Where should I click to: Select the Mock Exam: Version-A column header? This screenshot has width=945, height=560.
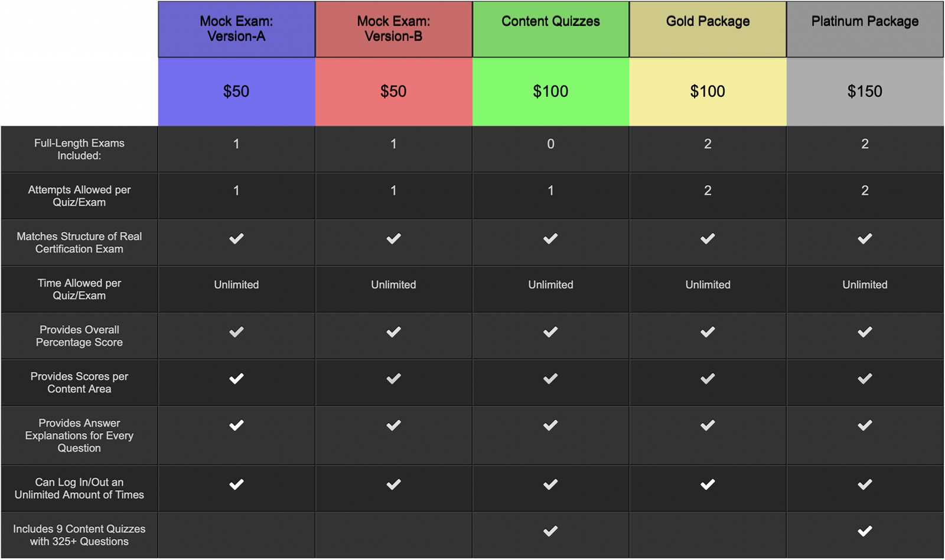[x=236, y=29]
